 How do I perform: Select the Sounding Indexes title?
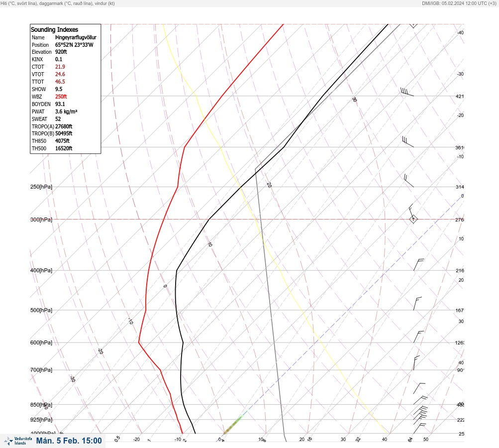tap(54, 29)
